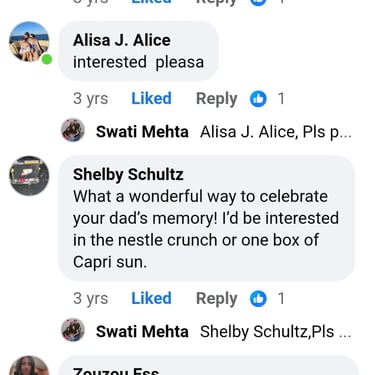Viewport: 375px width, 375px height.
Task: Open Swati Mehta's avatar under Shelby's comment
Action: coord(73,330)
